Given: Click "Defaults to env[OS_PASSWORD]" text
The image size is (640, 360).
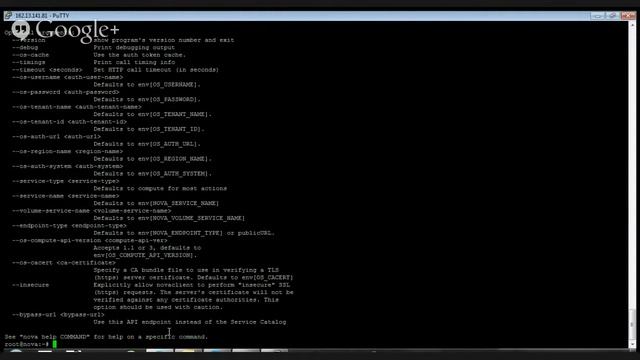Looking at the screenshot, I should [147, 99].
